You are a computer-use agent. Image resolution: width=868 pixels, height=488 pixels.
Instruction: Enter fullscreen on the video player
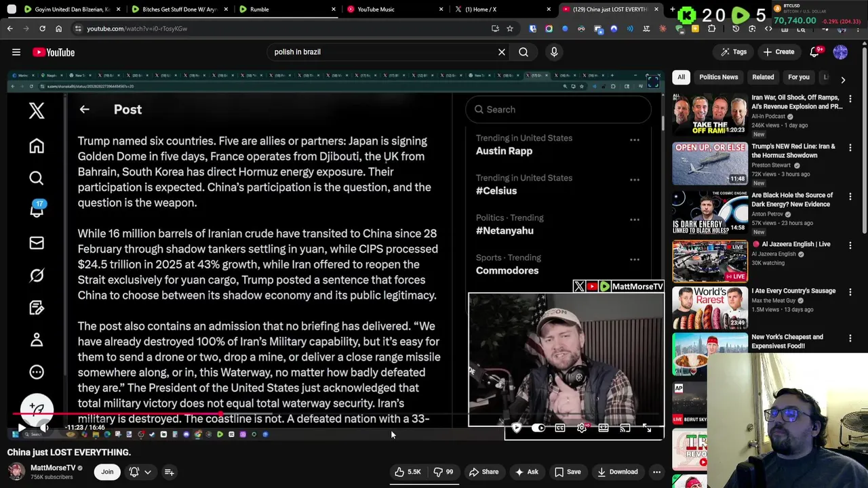coord(647,428)
